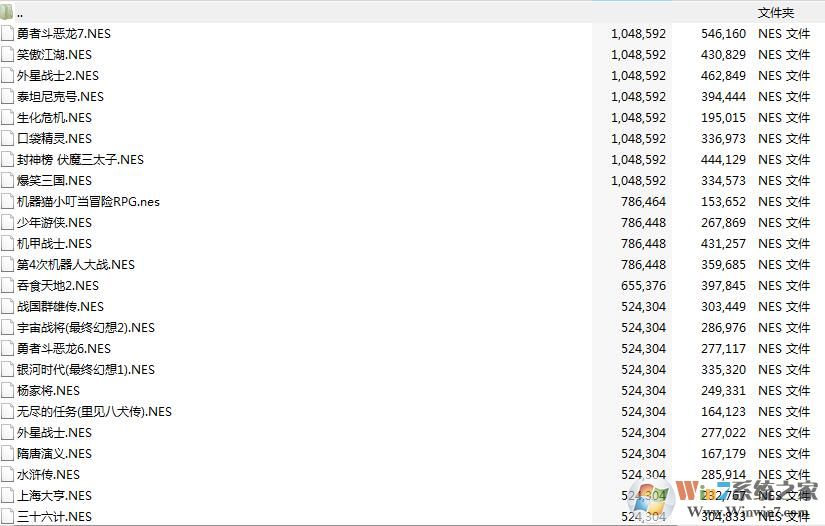Click packed size value 397,845

click(723, 286)
